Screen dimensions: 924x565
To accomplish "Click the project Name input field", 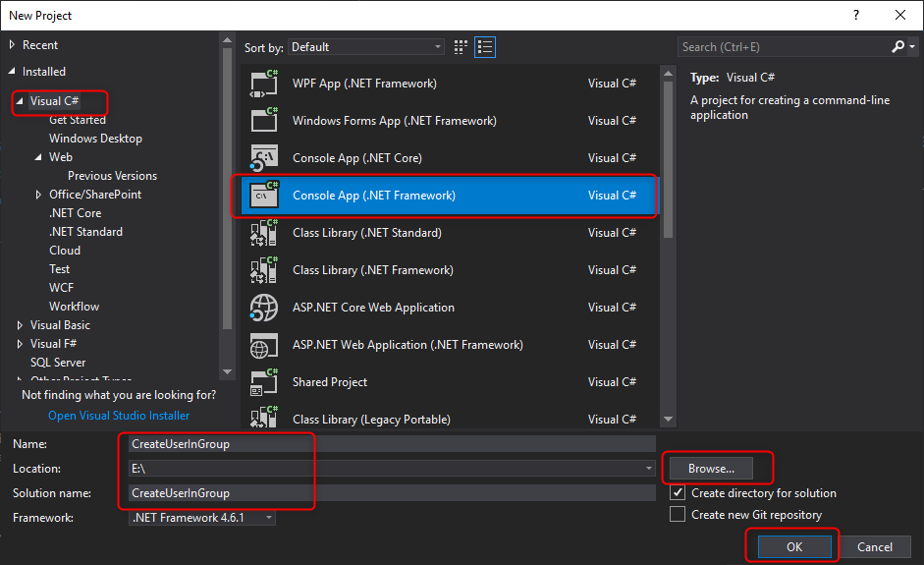I will click(392, 444).
